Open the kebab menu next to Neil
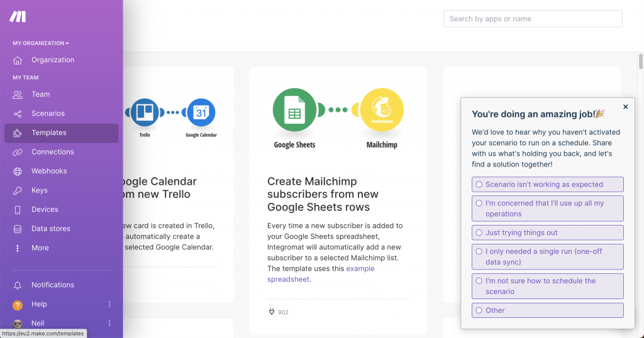The height and width of the screenshot is (338, 644). pos(109,323)
